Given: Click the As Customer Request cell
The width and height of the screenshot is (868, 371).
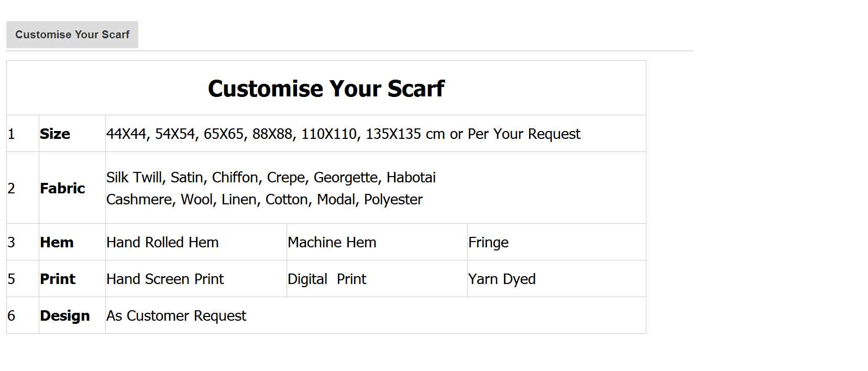Looking at the screenshot, I should click(x=176, y=316).
